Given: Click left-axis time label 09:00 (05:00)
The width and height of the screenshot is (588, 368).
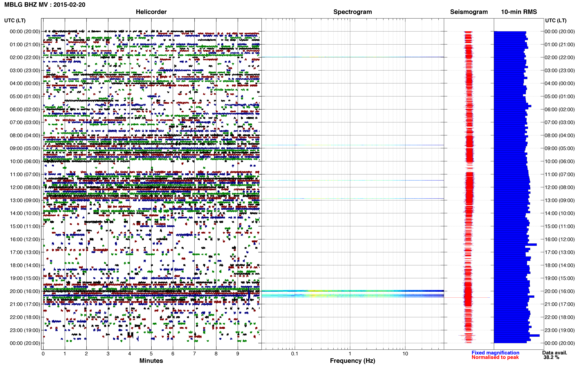Looking at the screenshot, I should tap(25, 148).
